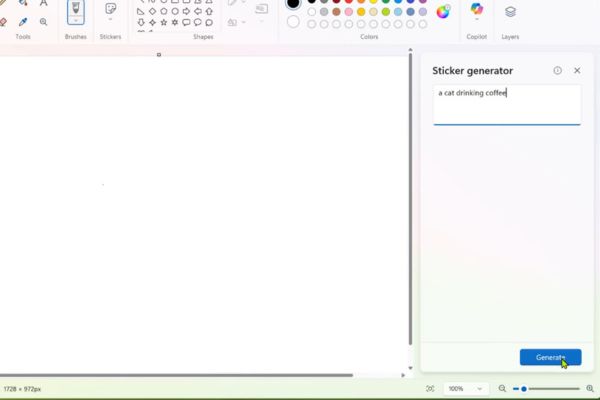
Task: Click the zoom out magnifier icon
Action: click(x=502, y=388)
